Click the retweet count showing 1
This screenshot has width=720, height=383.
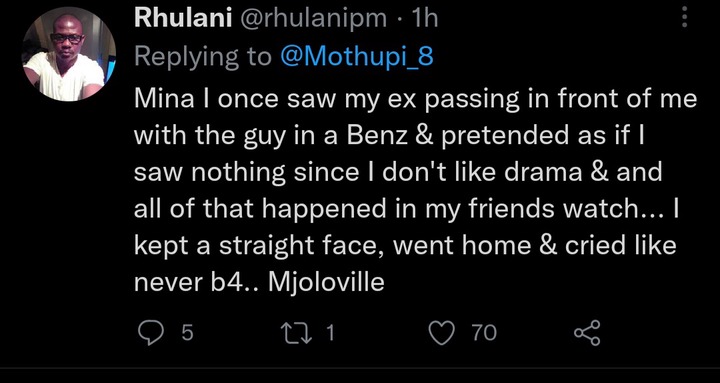click(x=330, y=332)
